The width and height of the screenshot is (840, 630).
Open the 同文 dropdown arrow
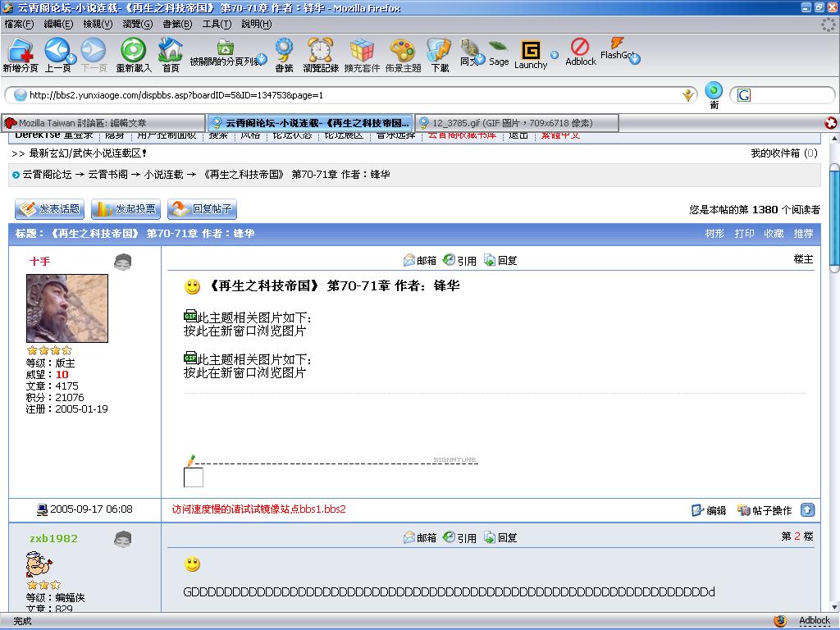[480, 58]
